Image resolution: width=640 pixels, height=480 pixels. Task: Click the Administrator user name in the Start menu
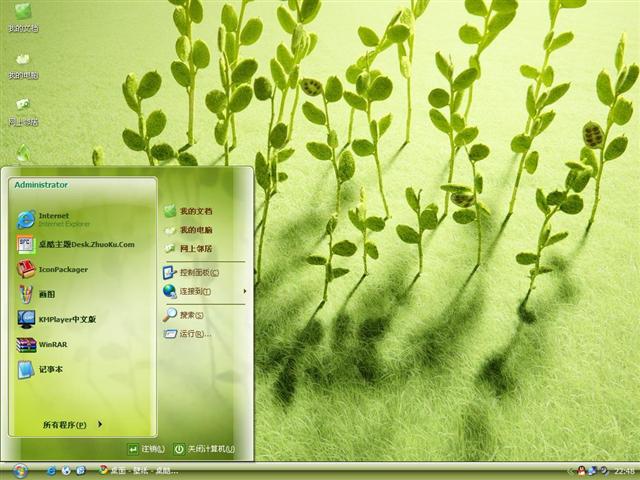coord(41,185)
